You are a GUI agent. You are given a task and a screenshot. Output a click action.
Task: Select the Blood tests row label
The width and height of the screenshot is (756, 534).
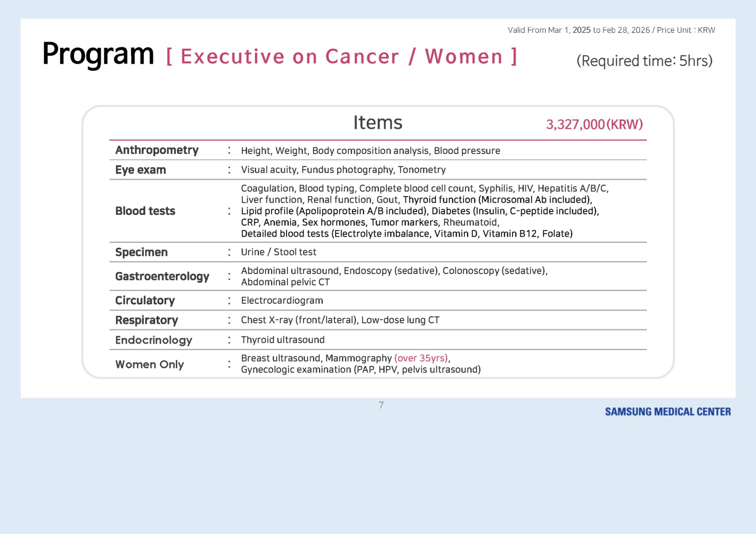tap(145, 211)
